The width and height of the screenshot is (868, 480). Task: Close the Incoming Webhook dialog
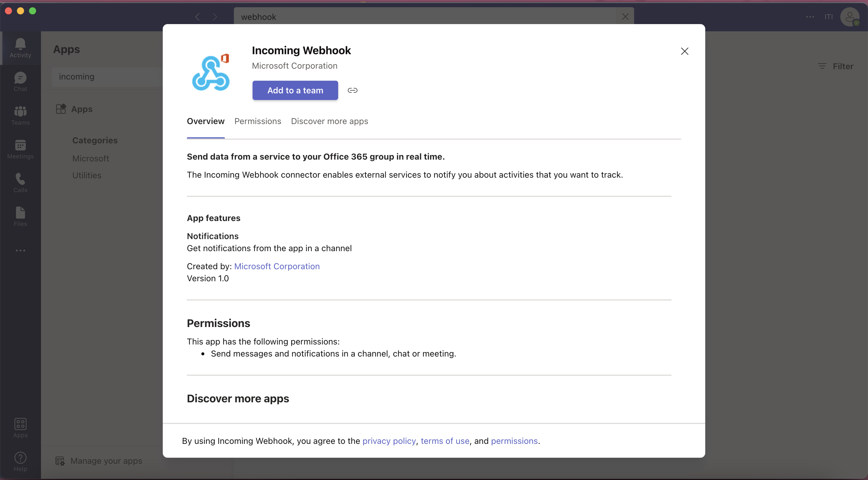(684, 51)
